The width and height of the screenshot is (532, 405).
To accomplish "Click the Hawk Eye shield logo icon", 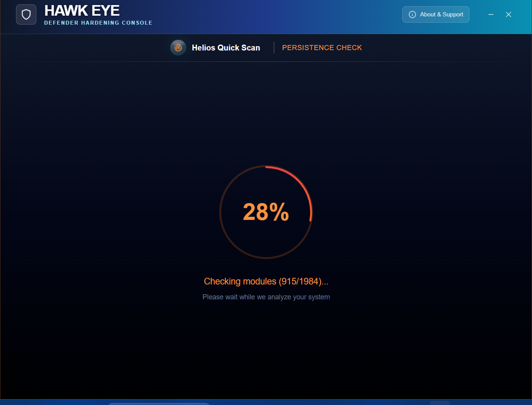I will pyautogui.click(x=26, y=14).
